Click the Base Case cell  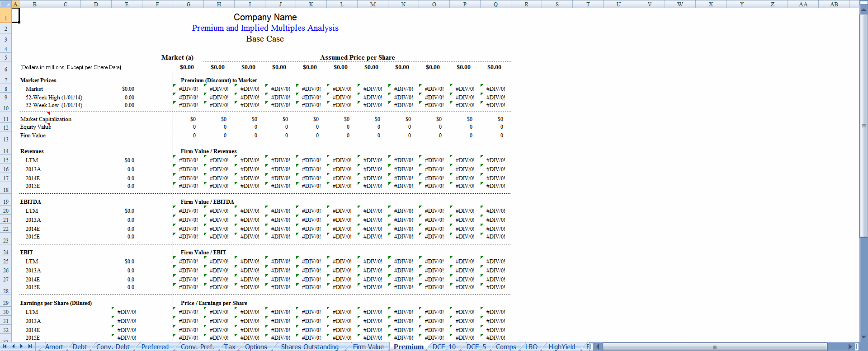pos(265,39)
